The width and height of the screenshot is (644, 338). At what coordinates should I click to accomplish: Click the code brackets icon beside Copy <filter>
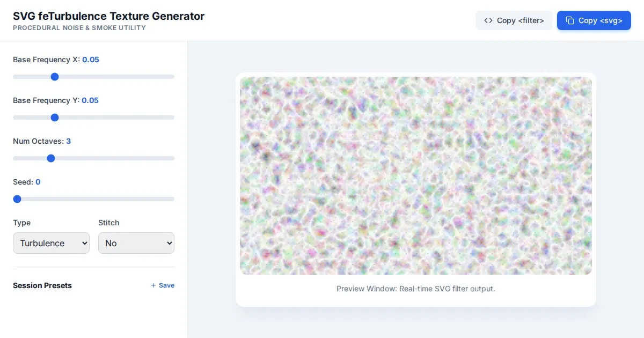[x=488, y=20]
